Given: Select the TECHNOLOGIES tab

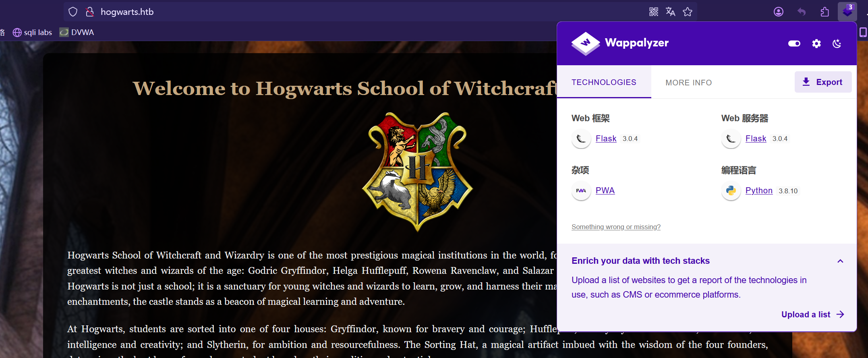Looking at the screenshot, I should [604, 82].
